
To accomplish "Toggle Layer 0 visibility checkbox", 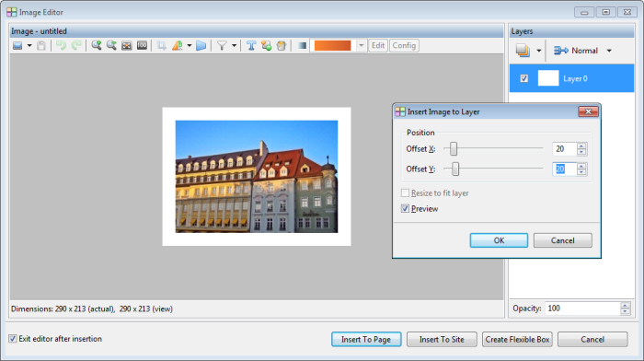I will (524, 78).
